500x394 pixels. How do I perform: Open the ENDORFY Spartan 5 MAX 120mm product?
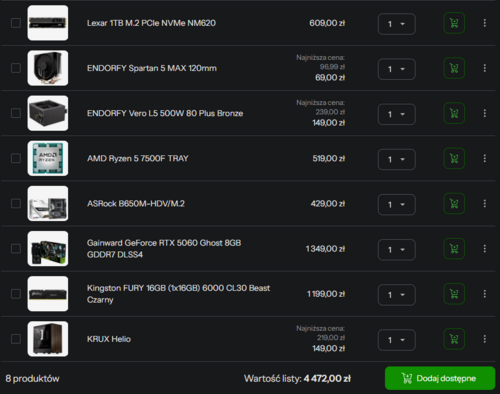(152, 68)
